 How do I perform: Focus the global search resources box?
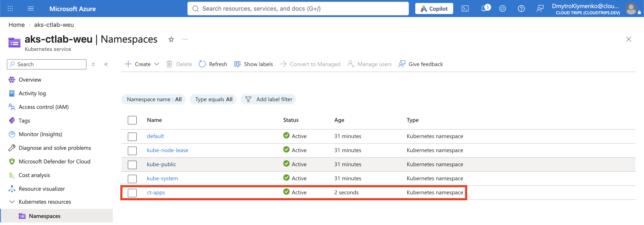coord(298,9)
